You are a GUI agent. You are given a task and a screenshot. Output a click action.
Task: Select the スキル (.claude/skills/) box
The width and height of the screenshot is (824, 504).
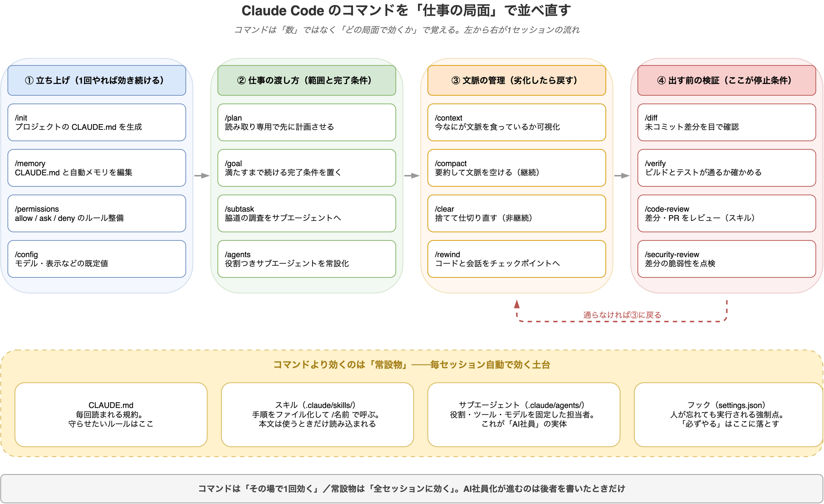tap(317, 415)
